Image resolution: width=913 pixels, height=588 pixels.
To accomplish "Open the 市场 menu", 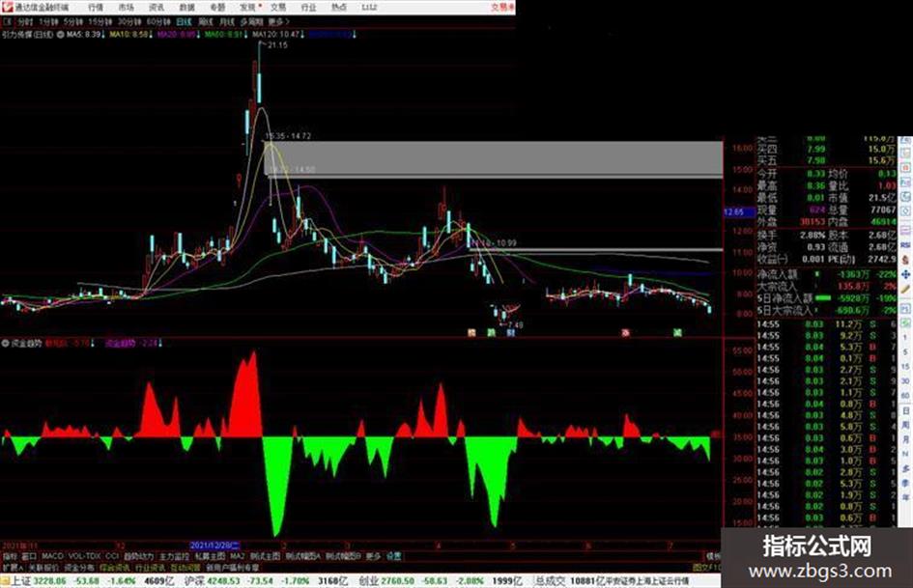I will 126,7.
